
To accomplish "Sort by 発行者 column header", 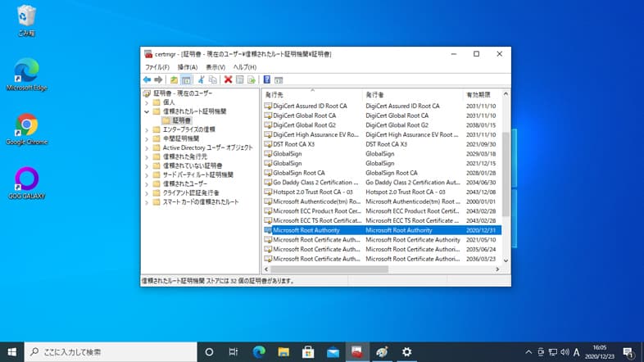I will click(412, 94).
